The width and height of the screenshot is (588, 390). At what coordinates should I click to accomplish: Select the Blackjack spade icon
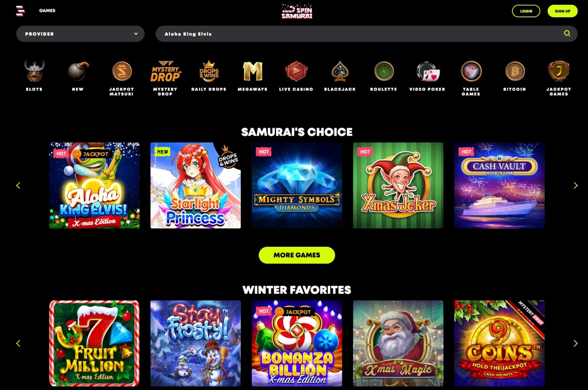(x=340, y=71)
